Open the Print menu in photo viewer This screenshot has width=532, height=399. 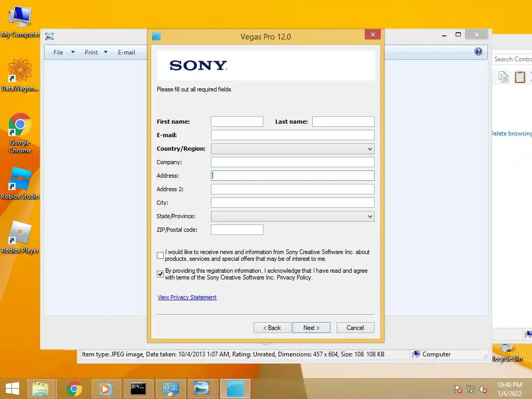(x=91, y=52)
